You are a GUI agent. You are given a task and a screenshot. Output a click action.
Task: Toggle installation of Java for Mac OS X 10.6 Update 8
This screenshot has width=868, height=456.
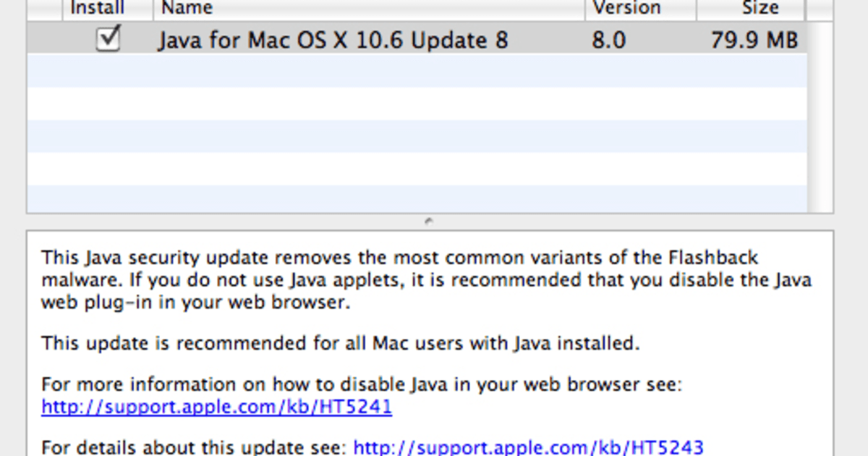tap(107, 40)
